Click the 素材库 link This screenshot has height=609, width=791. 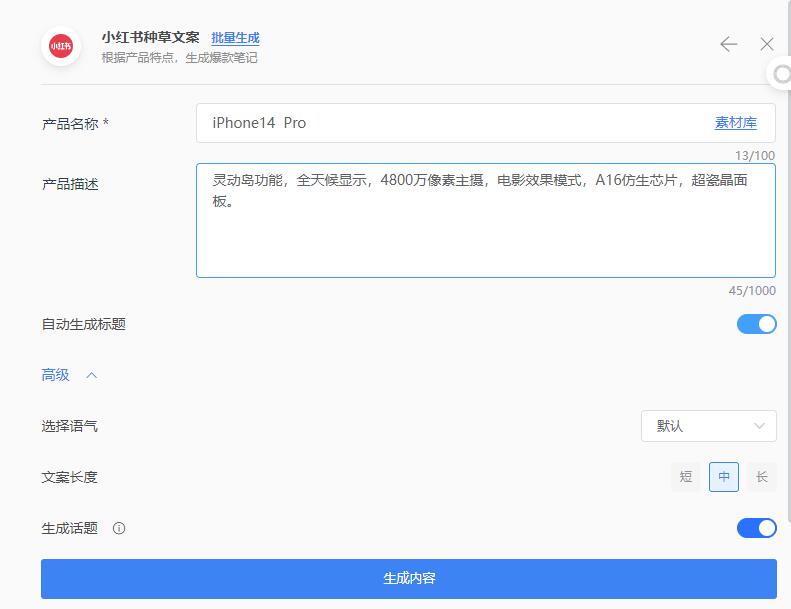pyautogui.click(x=736, y=123)
